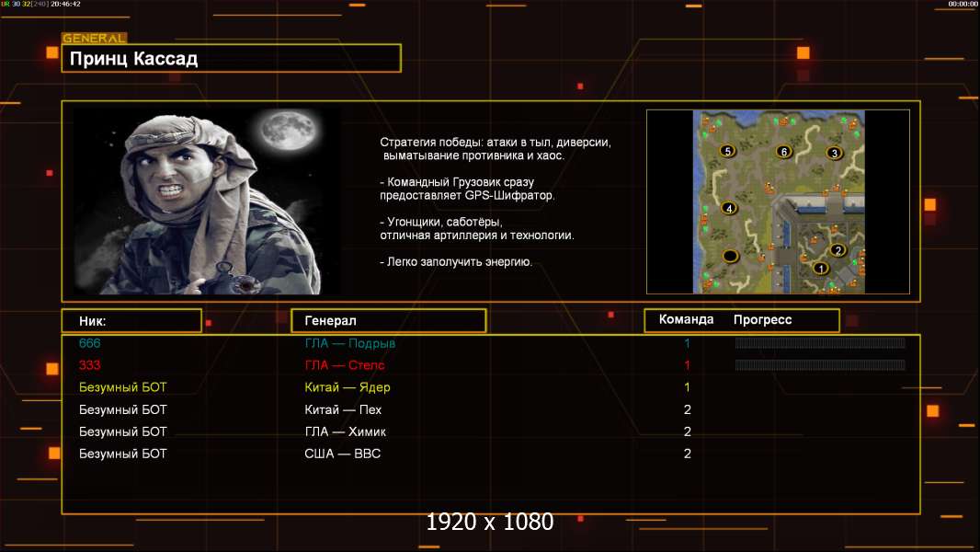
Task: Select start position 6 marker
Action: point(783,151)
